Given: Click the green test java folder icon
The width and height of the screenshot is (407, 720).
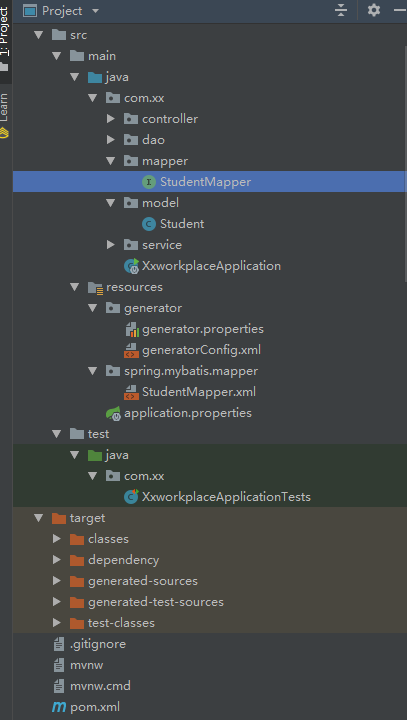Looking at the screenshot, I should tap(95, 455).
